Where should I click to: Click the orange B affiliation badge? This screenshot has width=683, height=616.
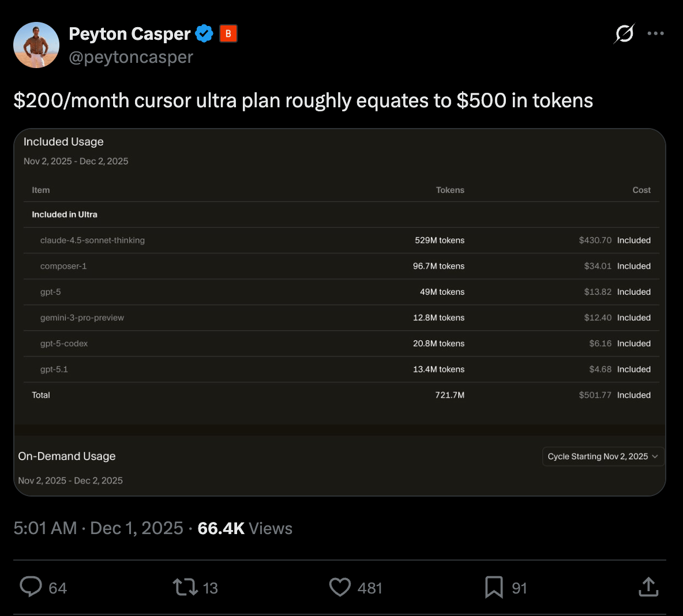tap(228, 34)
